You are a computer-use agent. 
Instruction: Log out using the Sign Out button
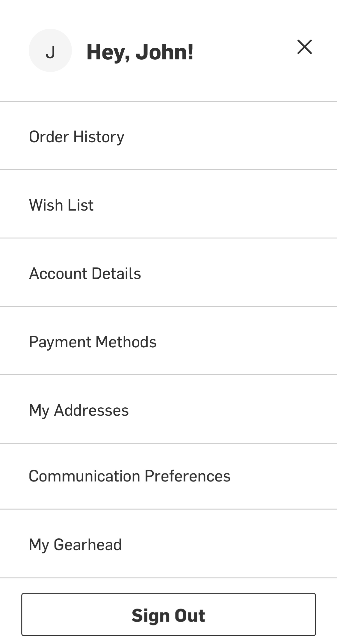pyautogui.click(x=168, y=615)
